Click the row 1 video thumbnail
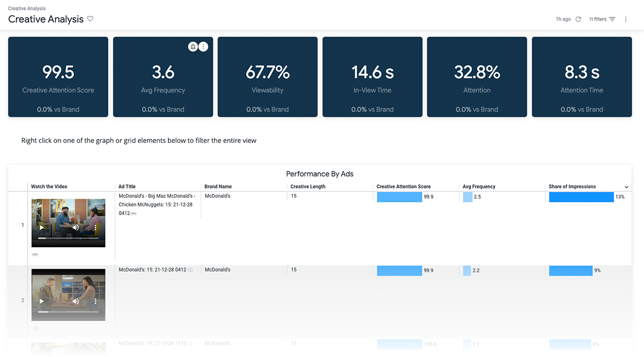 tap(68, 223)
